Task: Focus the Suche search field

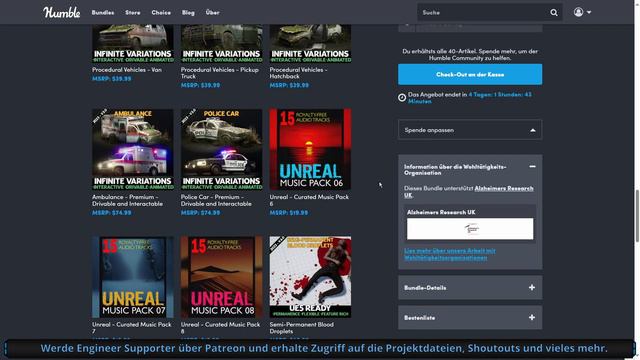Action: click(484, 13)
